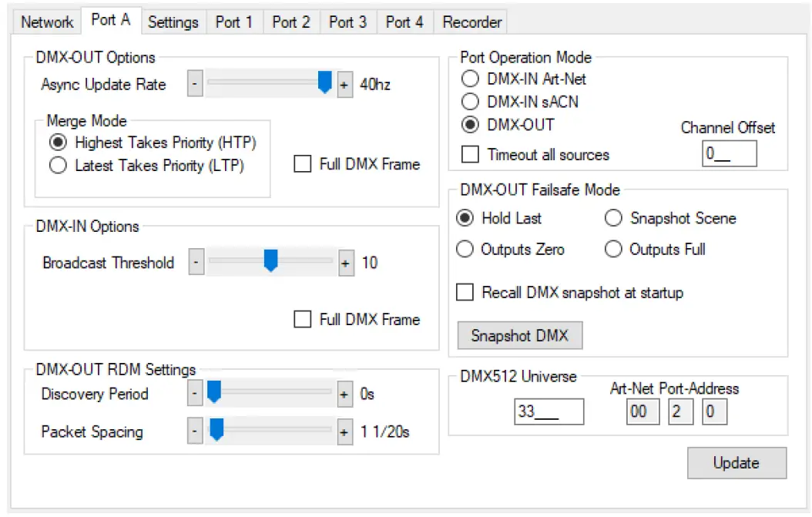812x517 pixels.
Task: Click the DMX512 Universe input field
Action: [x=551, y=412]
